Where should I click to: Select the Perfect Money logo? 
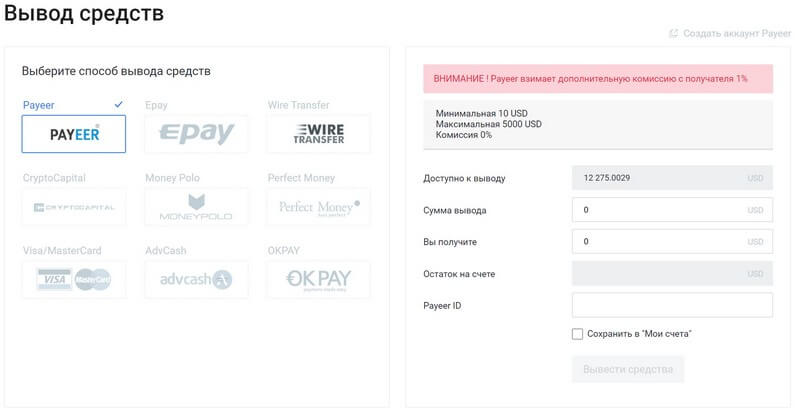click(318, 207)
